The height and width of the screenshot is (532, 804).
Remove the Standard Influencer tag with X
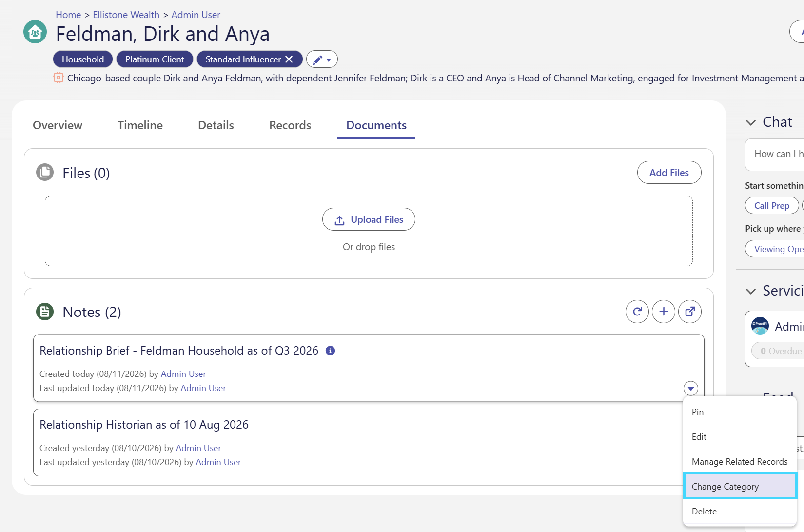289,59
